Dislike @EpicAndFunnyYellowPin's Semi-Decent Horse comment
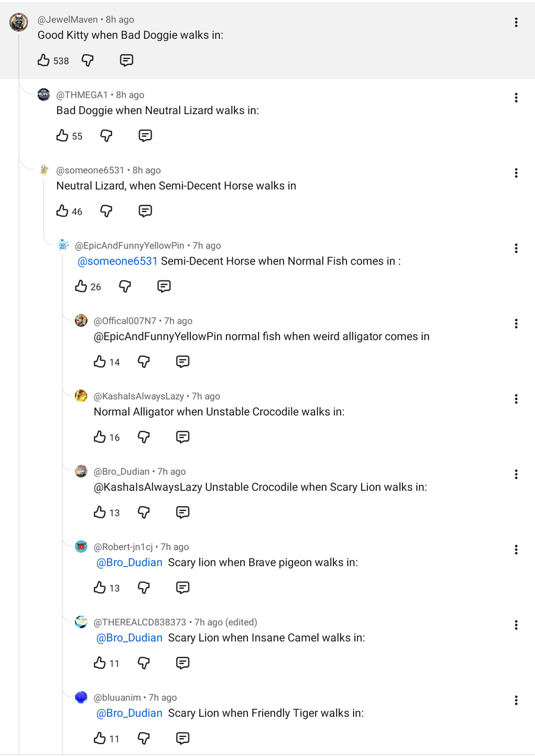The height and width of the screenshot is (756, 535). click(125, 286)
